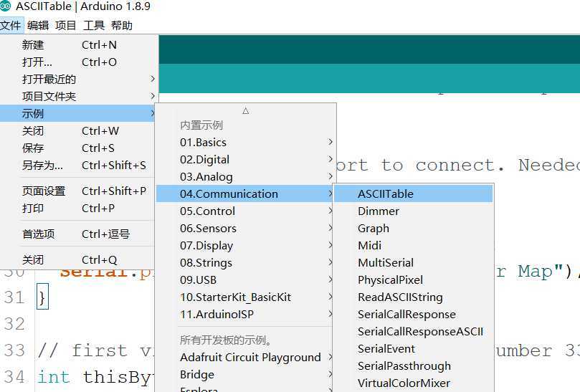Click the Arduino logo icon in title bar
This screenshot has width=580, height=392.
click(x=5, y=6)
